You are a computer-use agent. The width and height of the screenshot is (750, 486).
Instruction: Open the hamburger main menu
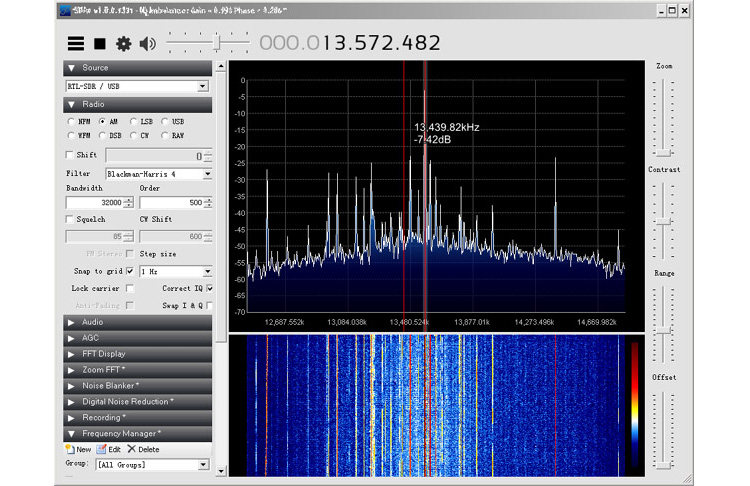pos(76,44)
